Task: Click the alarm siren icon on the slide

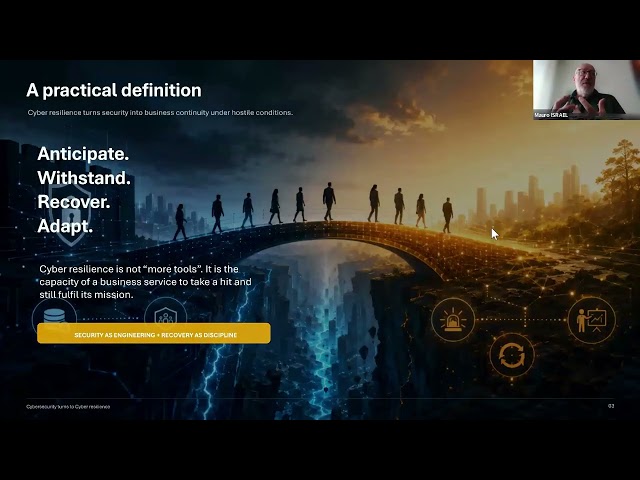Action: pos(453,320)
